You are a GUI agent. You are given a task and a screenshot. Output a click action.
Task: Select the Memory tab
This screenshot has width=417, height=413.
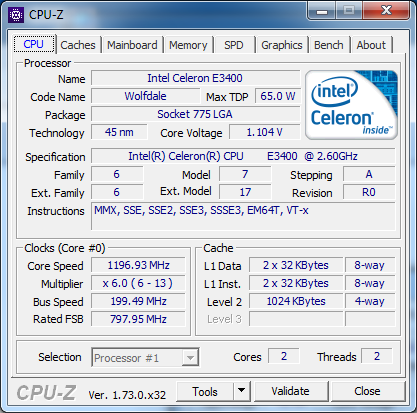click(x=188, y=45)
